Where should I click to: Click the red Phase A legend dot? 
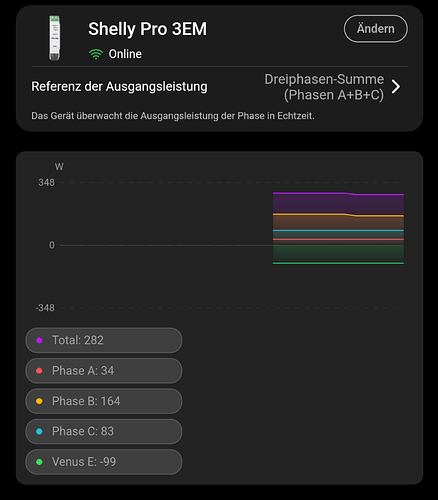click(39, 371)
